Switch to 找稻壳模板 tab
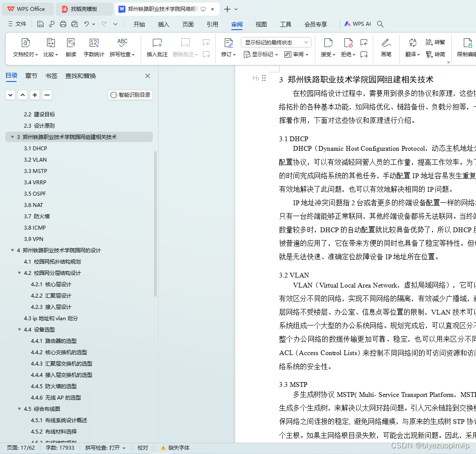476x454 pixels. coord(84,9)
